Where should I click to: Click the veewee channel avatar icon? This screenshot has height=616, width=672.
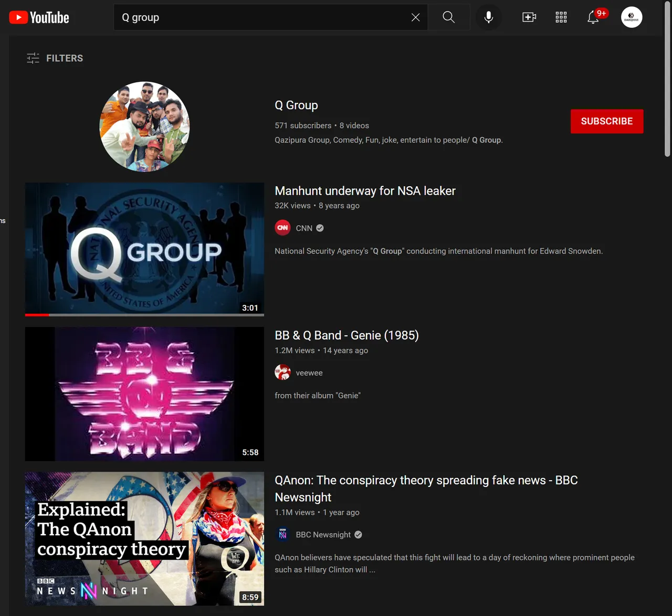282,373
